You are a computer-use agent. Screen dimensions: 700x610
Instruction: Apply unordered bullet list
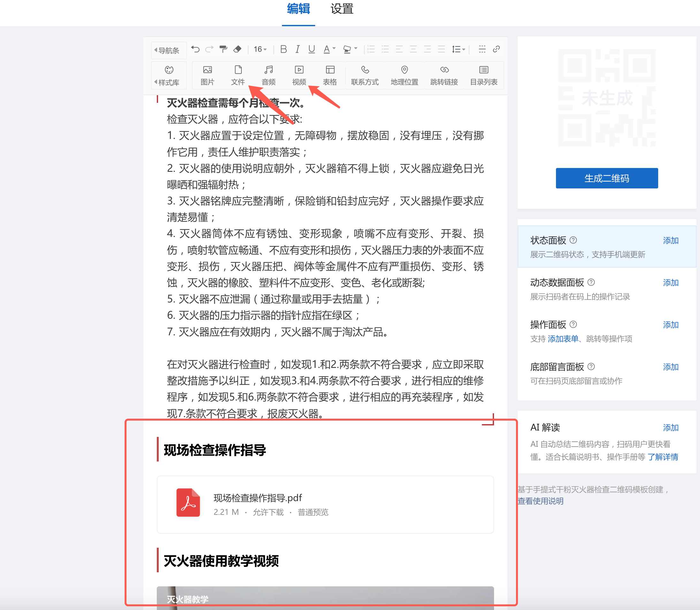385,50
